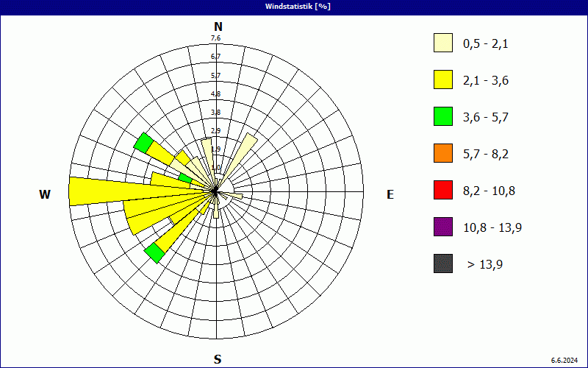
Task: Click the 5,7 radial axis label
Action: [x=215, y=75]
